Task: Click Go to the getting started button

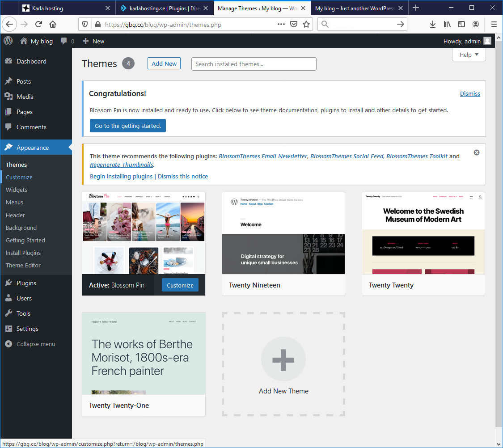Action: click(x=128, y=126)
